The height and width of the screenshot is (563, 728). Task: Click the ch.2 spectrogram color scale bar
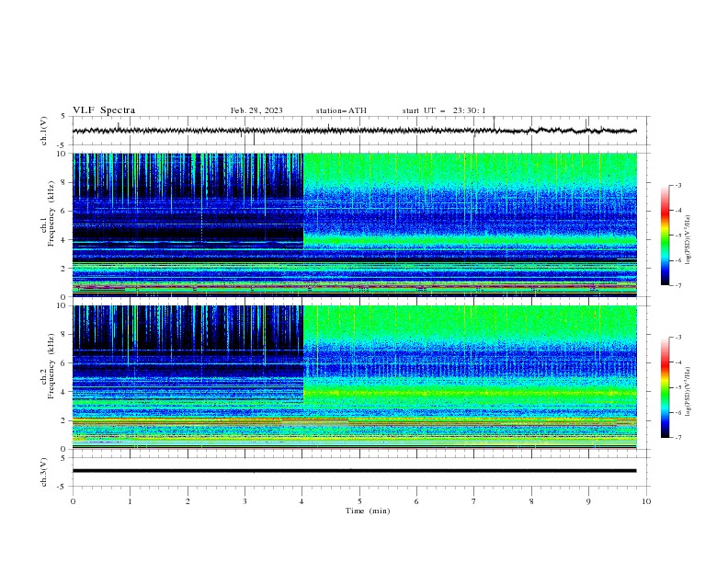point(665,387)
